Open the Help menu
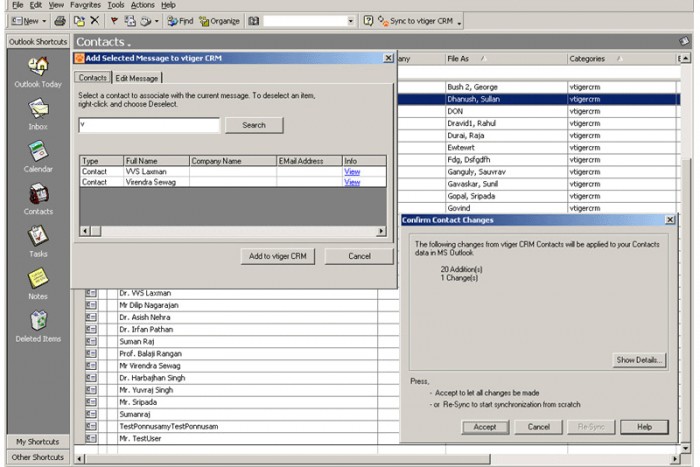 (x=168, y=5)
